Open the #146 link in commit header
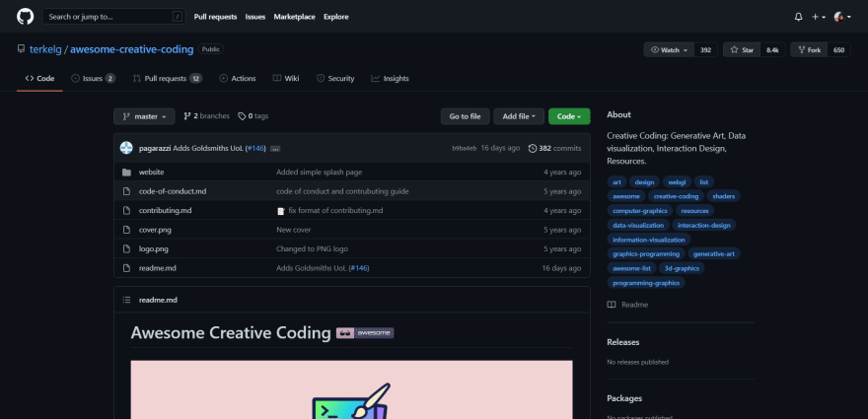 pos(255,148)
